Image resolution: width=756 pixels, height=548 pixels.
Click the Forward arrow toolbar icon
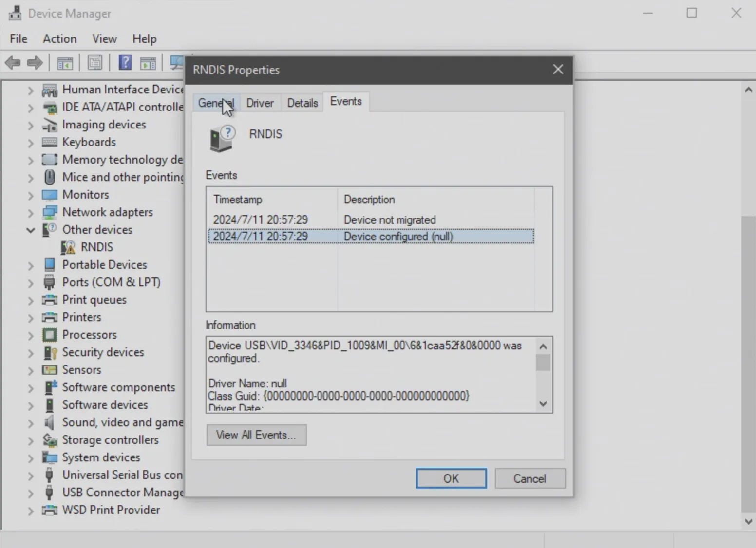35,63
